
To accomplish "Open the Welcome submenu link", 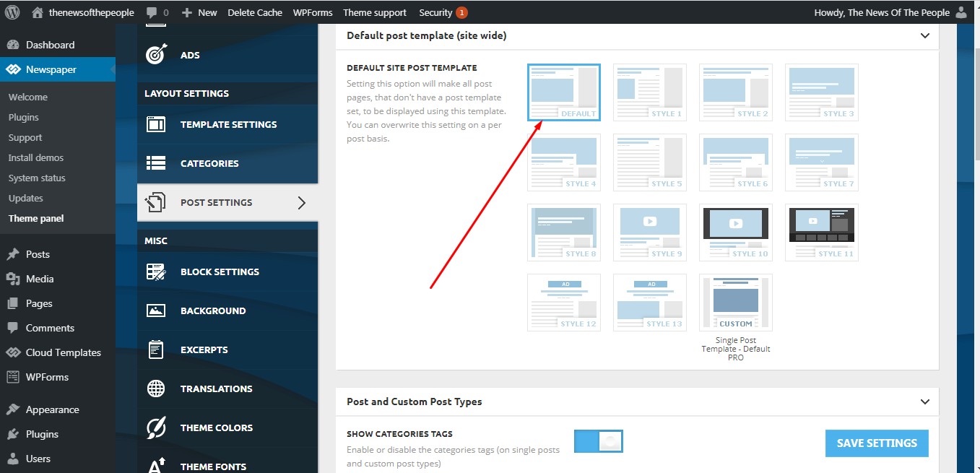I will click(x=28, y=97).
